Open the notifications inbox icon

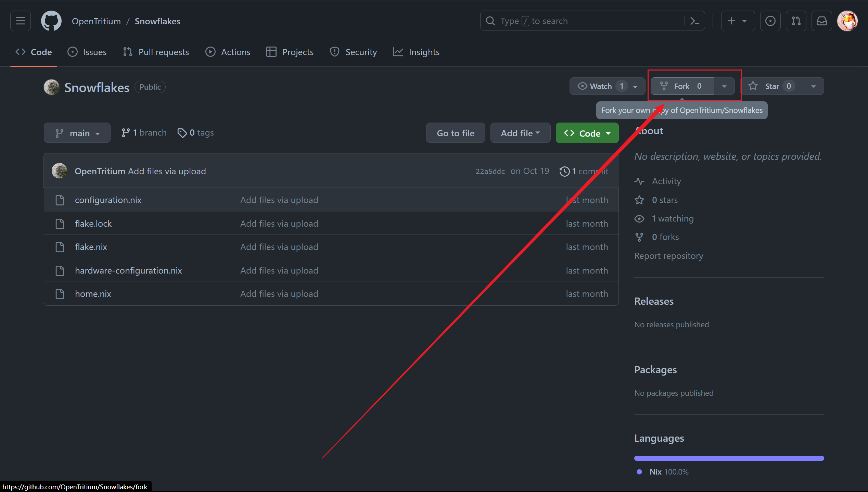(821, 21)
